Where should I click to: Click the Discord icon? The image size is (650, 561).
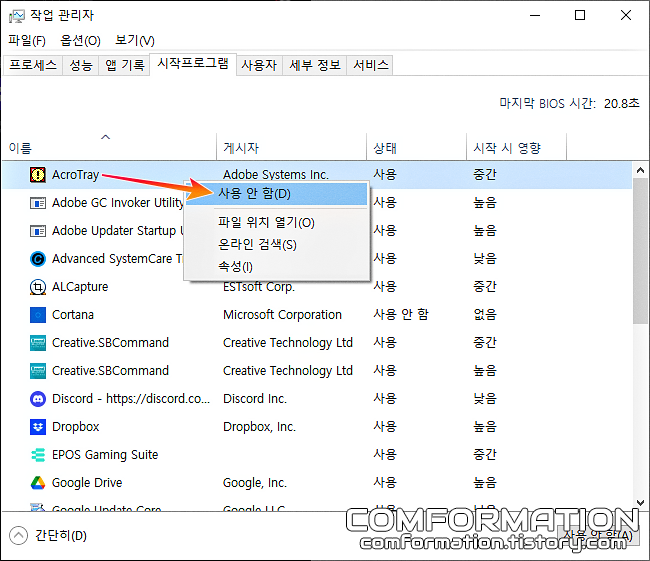(x=38, y=399)
